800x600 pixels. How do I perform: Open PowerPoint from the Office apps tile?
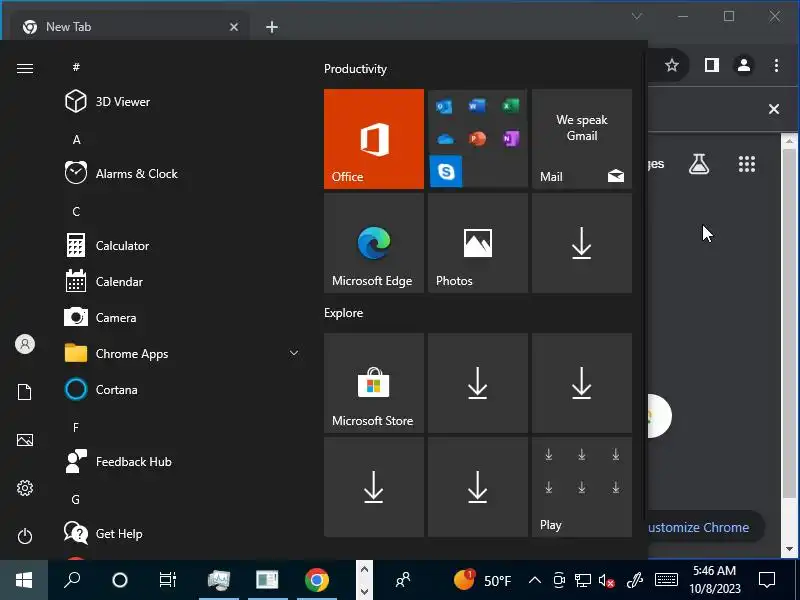click(x=478, y=139)
